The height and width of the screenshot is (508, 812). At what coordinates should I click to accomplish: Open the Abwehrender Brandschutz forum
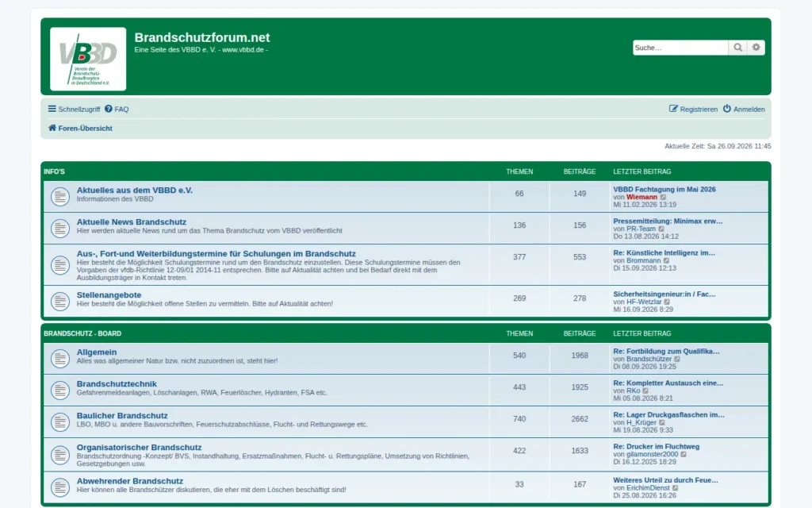(x=130, y=481)
